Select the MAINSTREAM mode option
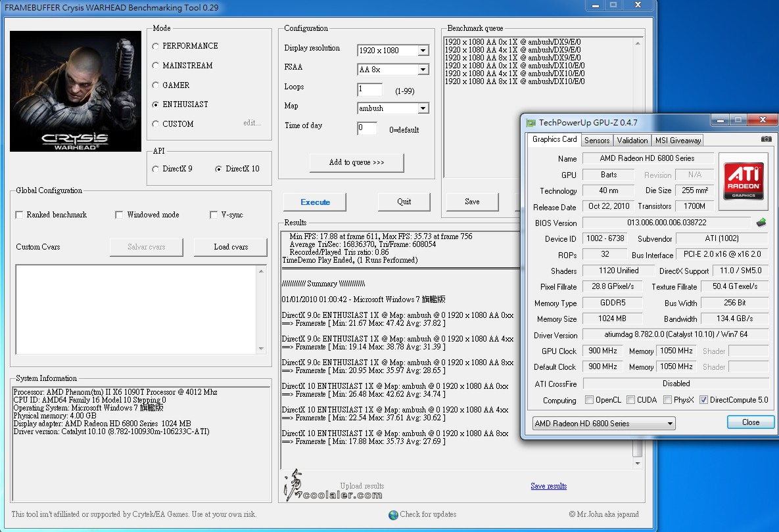This screenshot has height=532, width=779. [x=156, y=66]
